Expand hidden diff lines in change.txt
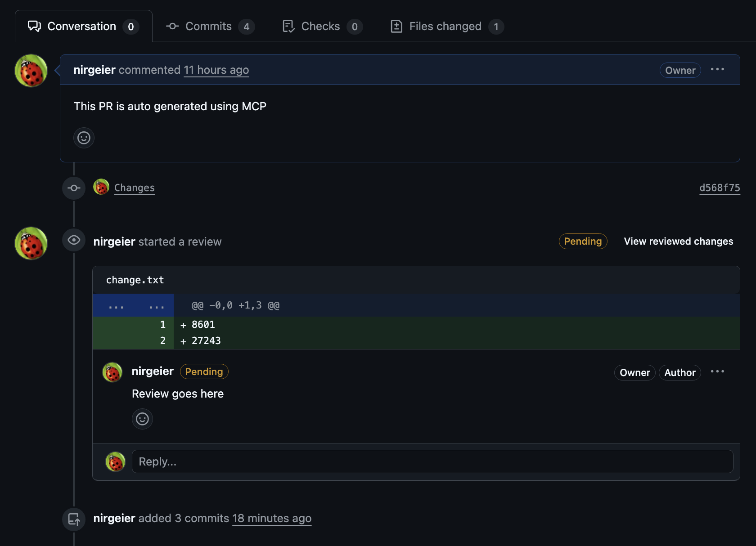 point(133,305)
